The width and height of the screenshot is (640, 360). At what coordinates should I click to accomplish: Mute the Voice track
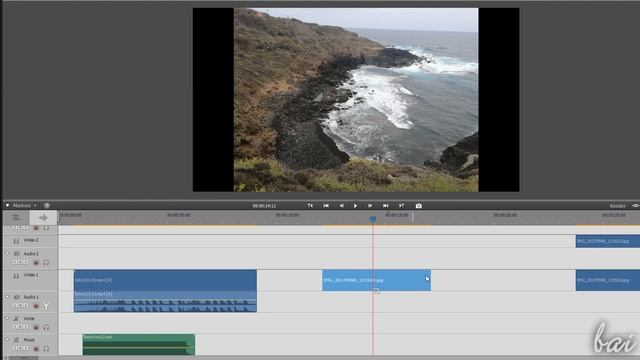pos(36,327)
